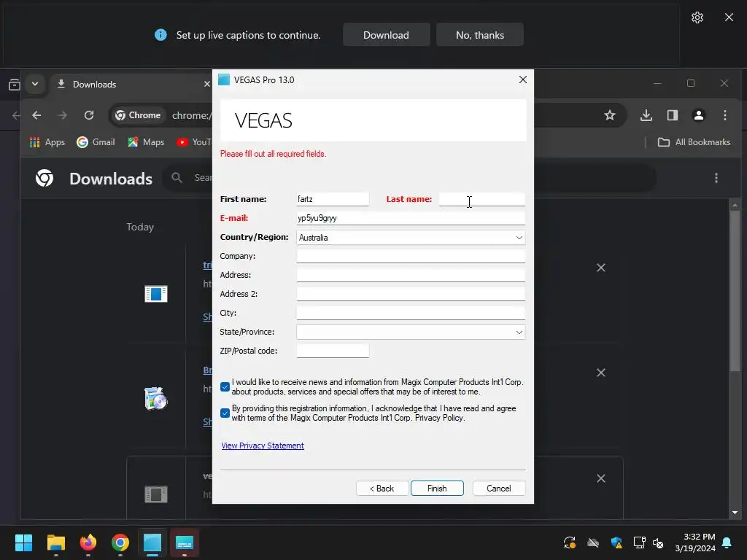The height and width of the screenshot is (560, 747).
Task: Open Chrome tab search chevron
Action: pyautogui.click(x=35, y=85)
